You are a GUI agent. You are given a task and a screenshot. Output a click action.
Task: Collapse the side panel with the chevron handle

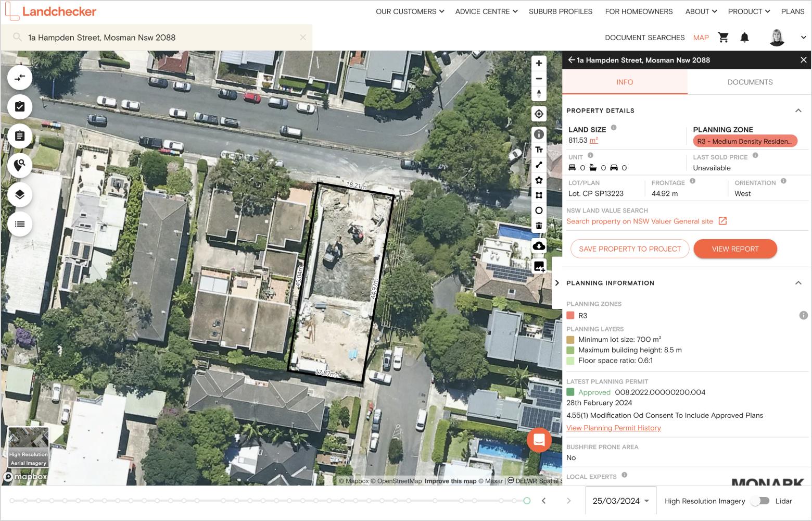557,283
